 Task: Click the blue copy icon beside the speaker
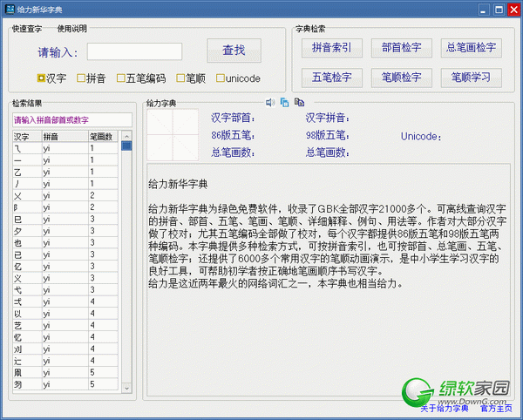284,102
